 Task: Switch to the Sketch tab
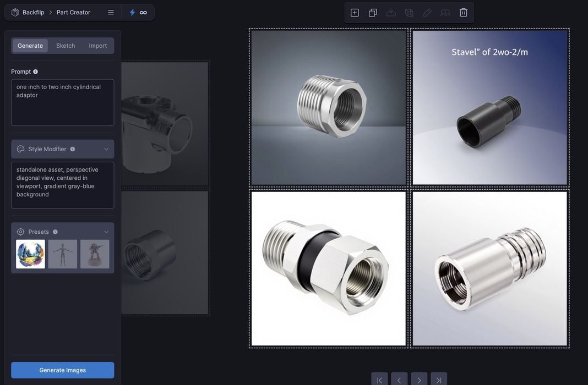(x=66, y=46)
